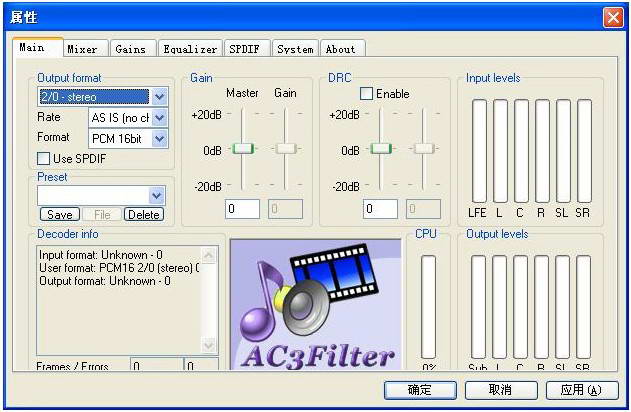Image resolution: width=631 pixels, height=412 pixels.
Task: Enable the Use SPDIF checkbox
Action: (44, 158)
